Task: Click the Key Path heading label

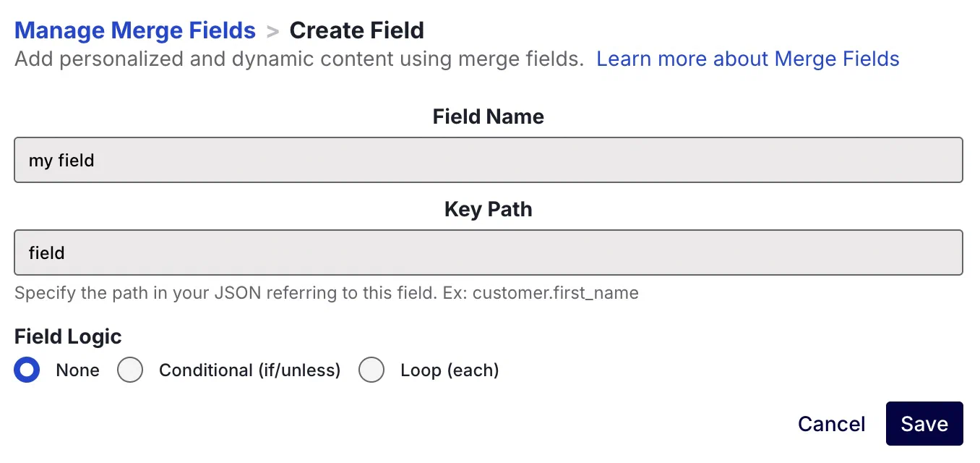Action: pos(488,209)
